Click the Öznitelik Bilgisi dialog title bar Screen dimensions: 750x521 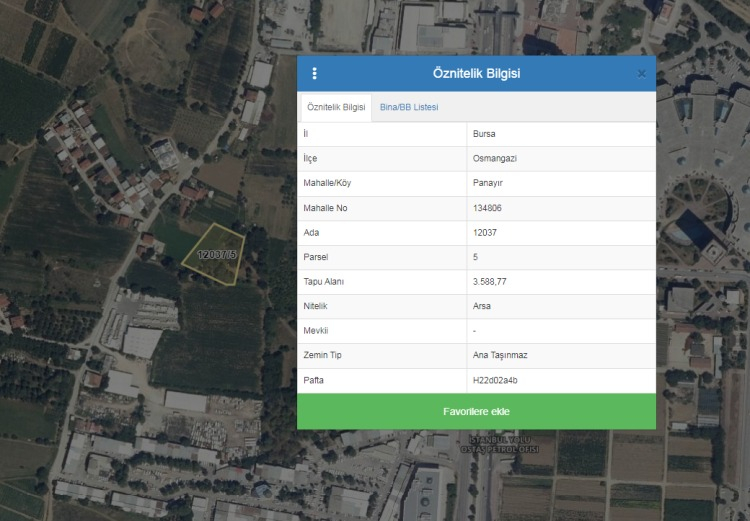476,73
